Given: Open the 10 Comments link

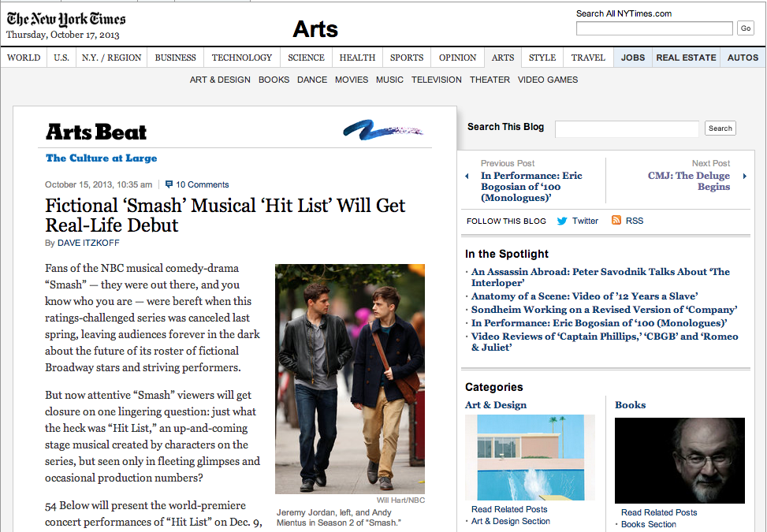Looking at the screenshot, I should click(202, 184).
